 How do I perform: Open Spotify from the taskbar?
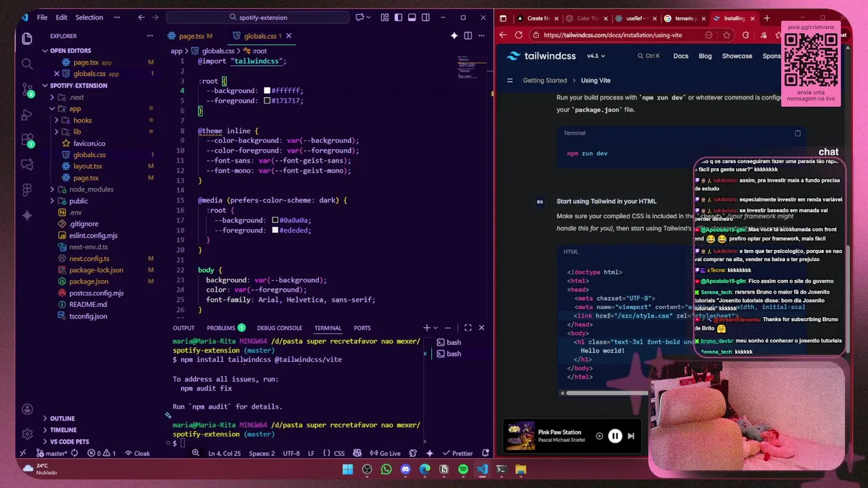[x=463, y=469]
